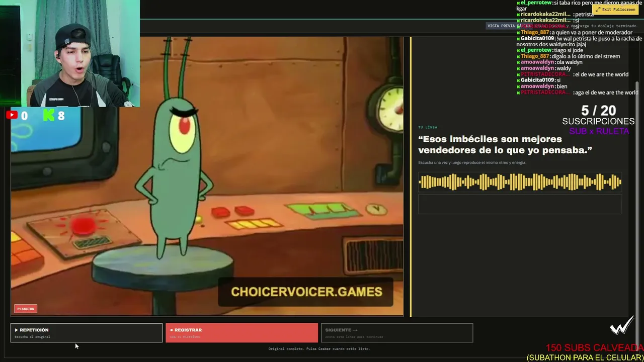Click the status text "Original completo. Pulsa Grabar"
Viewport: 644px width, 362px height.
[x=319, y=348]
